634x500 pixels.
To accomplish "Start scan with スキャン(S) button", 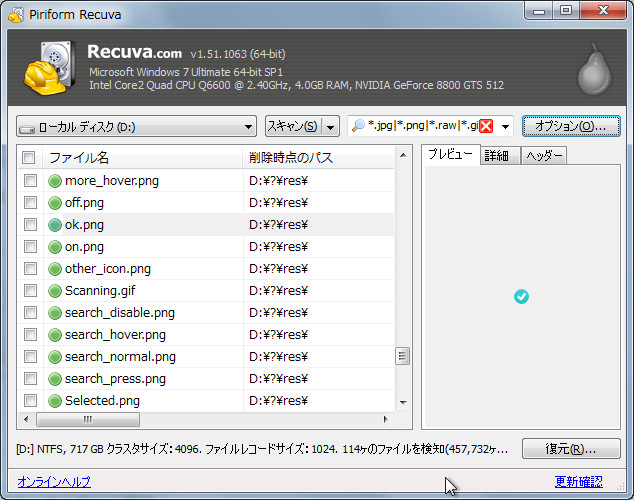I will pos(294,127).
